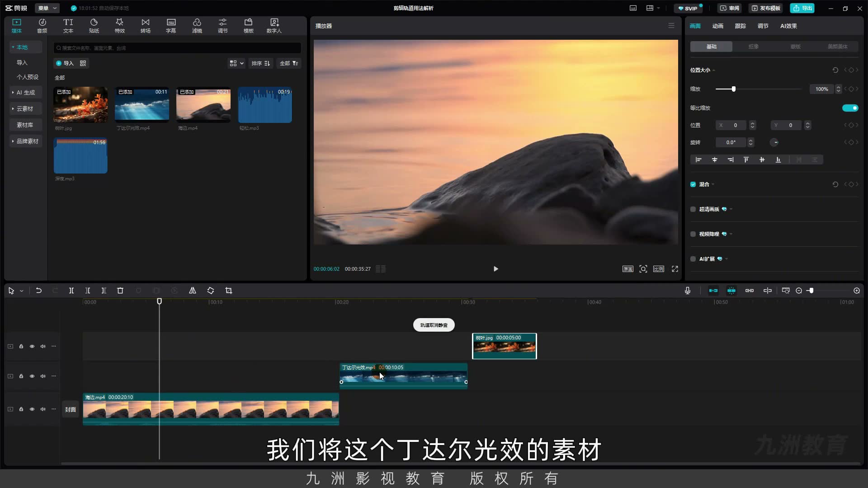Expand the 品牌素材 sidebar section
The image size is (868, 488).
(26, 141)
